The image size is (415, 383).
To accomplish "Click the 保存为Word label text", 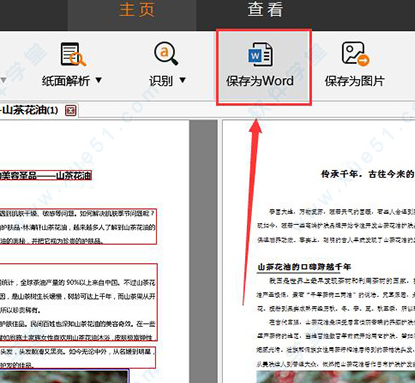I will tap(260, 81).
